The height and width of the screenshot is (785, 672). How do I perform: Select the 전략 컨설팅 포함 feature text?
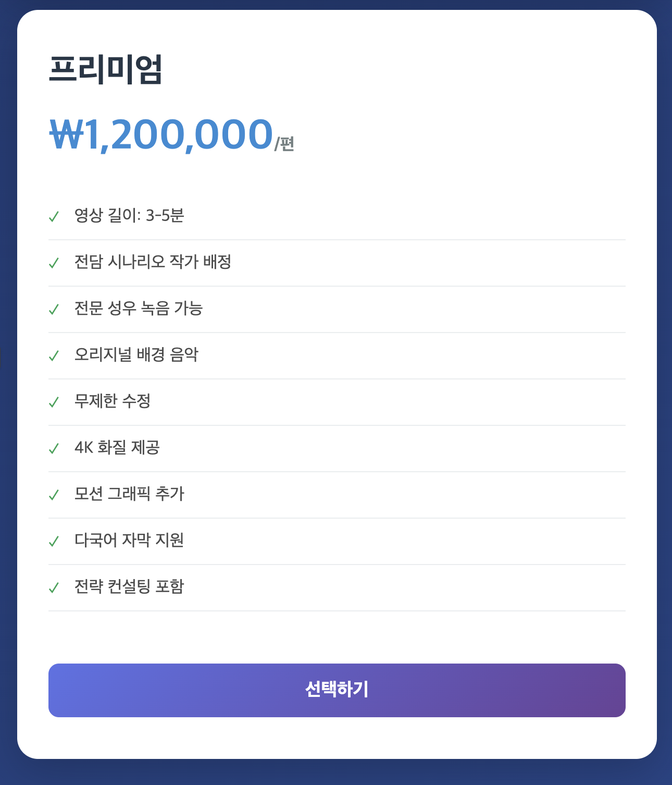tap(129, 586)
